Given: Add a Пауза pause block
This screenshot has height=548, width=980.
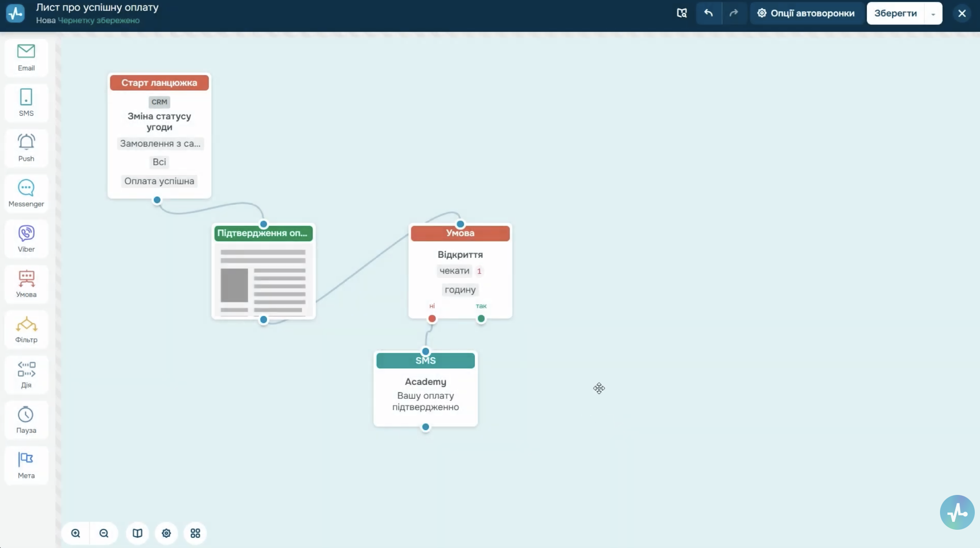Looking at the screenshot, I should (x=26, y=419).
